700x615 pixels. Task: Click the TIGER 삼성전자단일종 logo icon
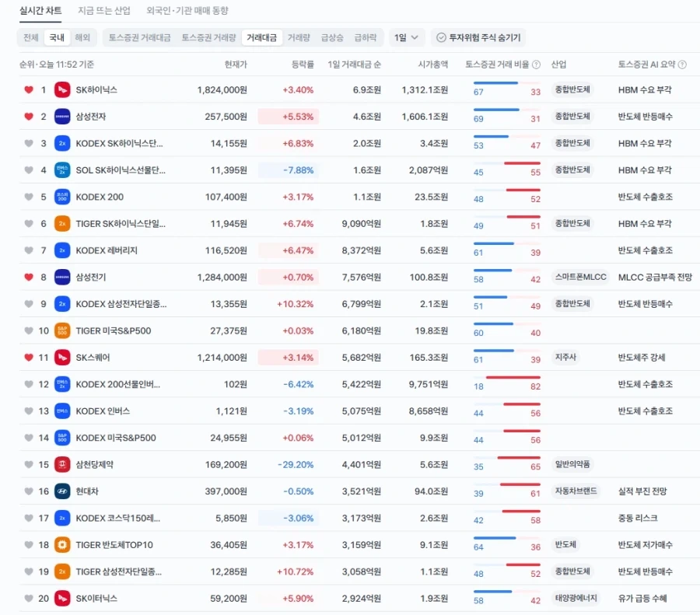(x=62, y=571)
